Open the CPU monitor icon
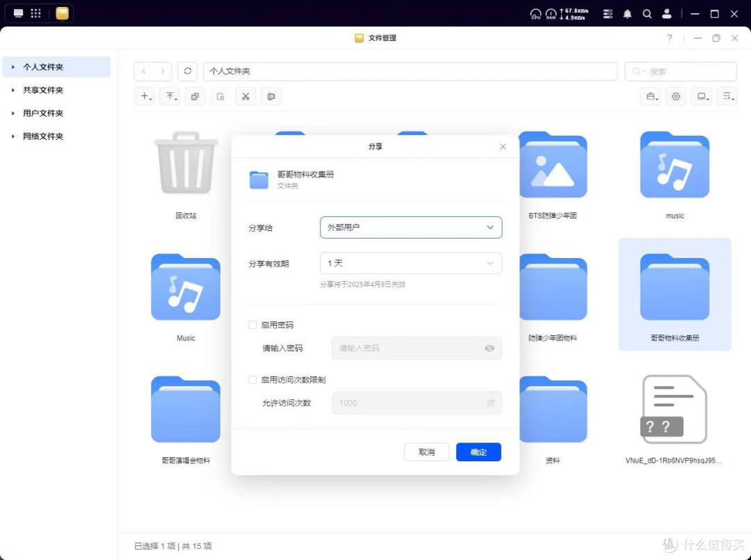Image resolution: width=751 pixels, height=560 pixels. pos(535,14)
